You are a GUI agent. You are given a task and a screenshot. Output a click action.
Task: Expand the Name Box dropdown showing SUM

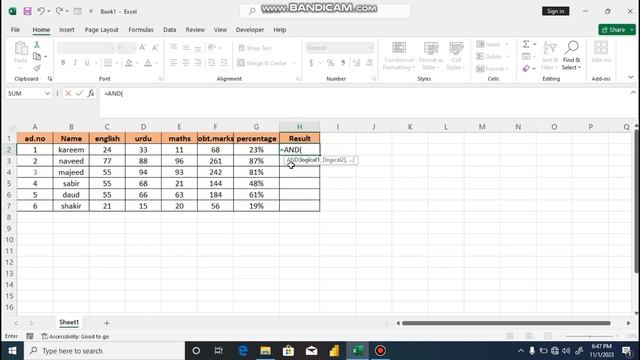click(47, 93)
